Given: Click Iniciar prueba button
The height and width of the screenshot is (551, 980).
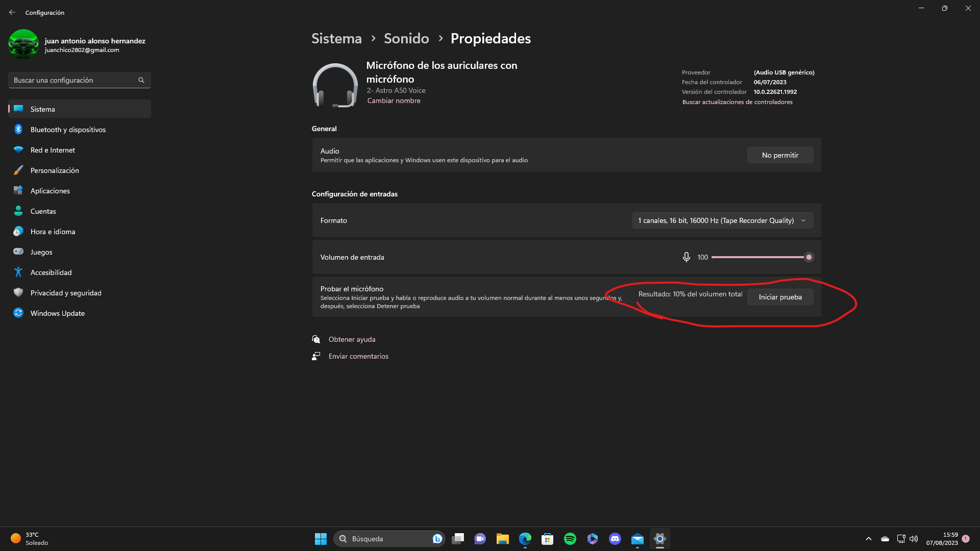Looking at the screenshot, I should click(780, 297).
